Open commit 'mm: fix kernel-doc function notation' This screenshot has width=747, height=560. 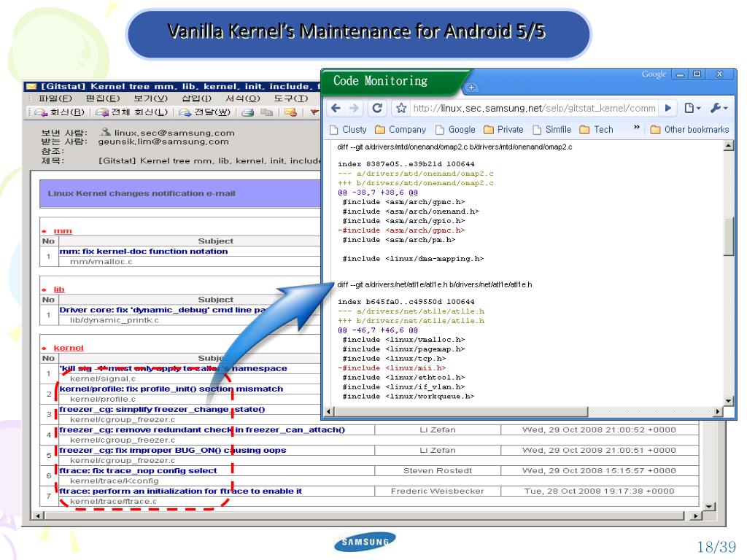point(144,252)
